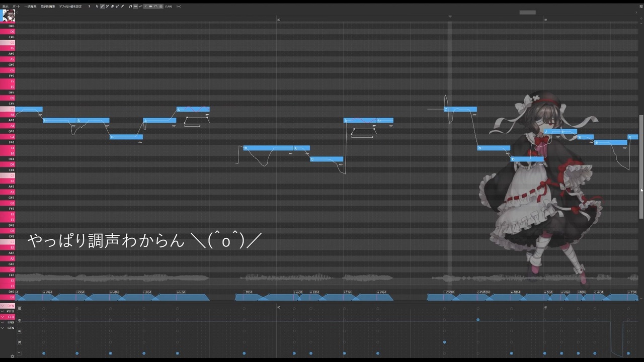Toggle the vibrato wave display icon
644x362 pixels.
pos(135,7)
